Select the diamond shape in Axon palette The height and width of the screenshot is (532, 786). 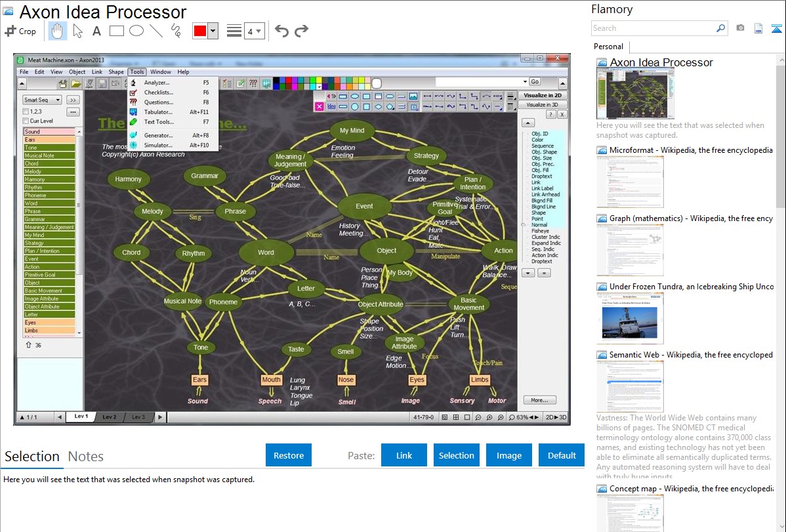(379, 107)
